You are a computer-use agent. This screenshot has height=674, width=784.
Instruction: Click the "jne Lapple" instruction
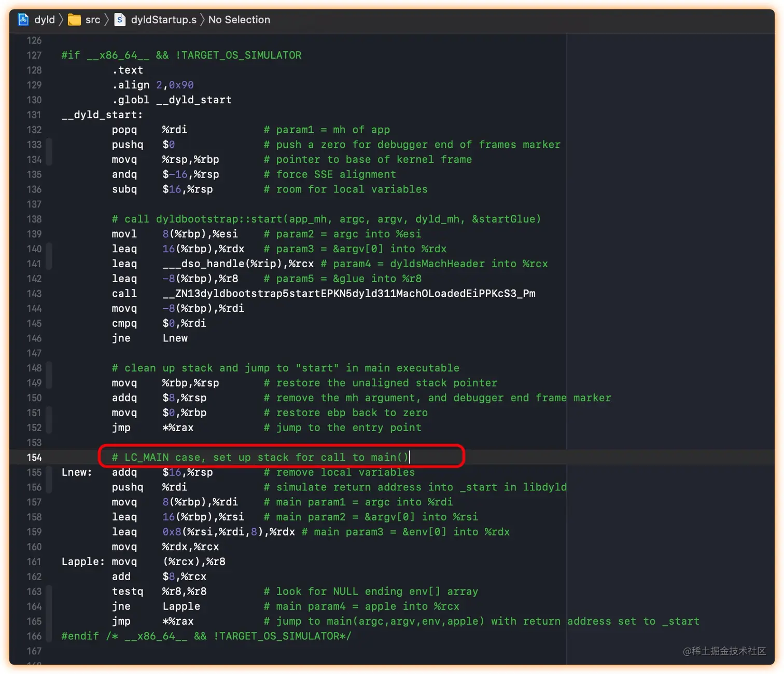(x=156, y=607)
